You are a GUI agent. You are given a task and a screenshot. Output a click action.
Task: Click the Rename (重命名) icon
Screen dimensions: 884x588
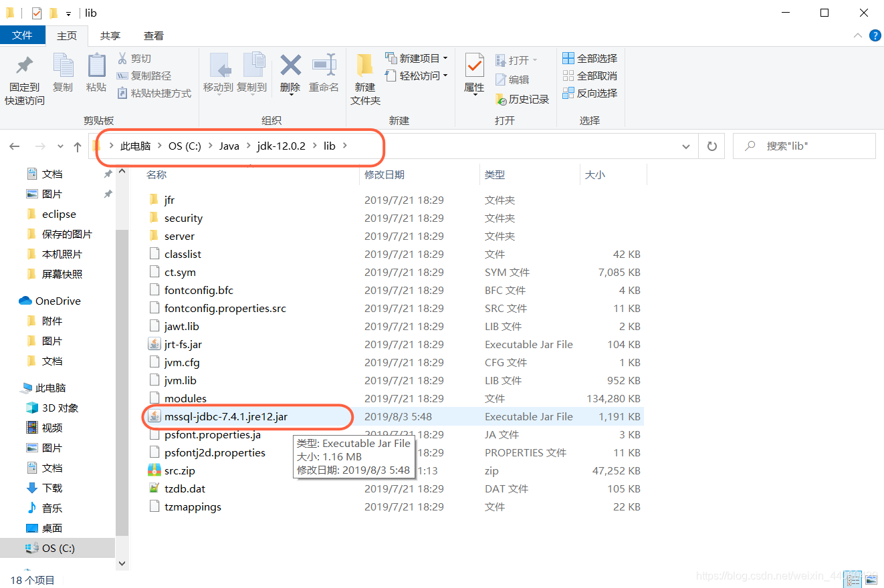324,65
